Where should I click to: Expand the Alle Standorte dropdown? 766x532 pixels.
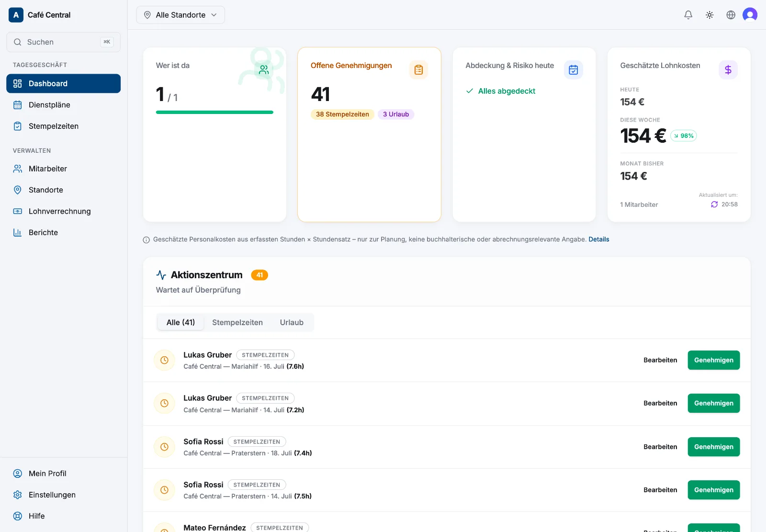pyautogui.click(x=180, y=15)
